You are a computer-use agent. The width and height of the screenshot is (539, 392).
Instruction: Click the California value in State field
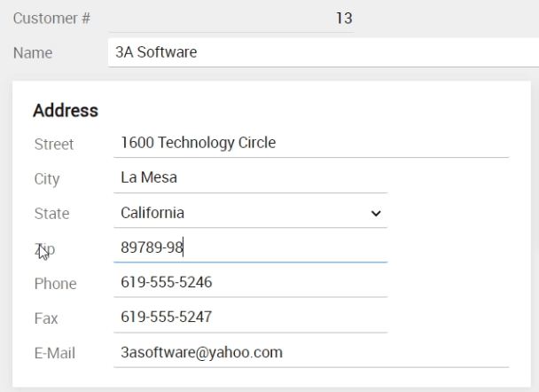152,213
